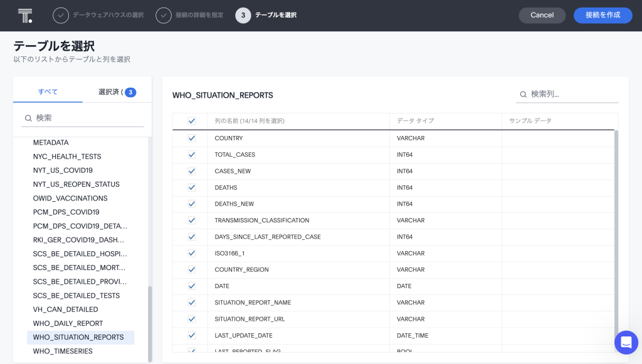Toggle the select-all columns header checkbox
The image size is (642, 364).
(192, 121)
